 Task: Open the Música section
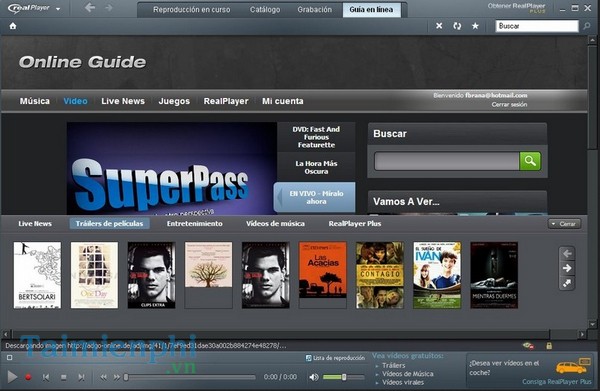click(35, 101)
